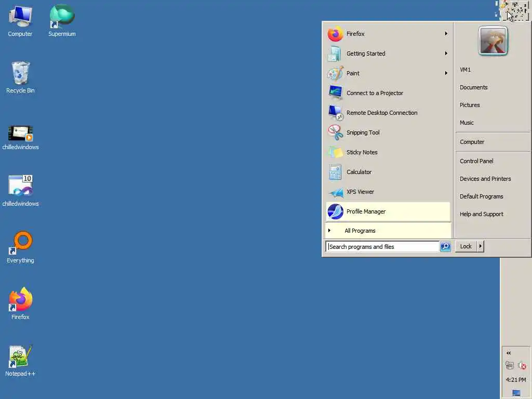The image size is (532, 399).
Task: Show hidden tray icons with the chevron
Action: [x=509, y=353]
